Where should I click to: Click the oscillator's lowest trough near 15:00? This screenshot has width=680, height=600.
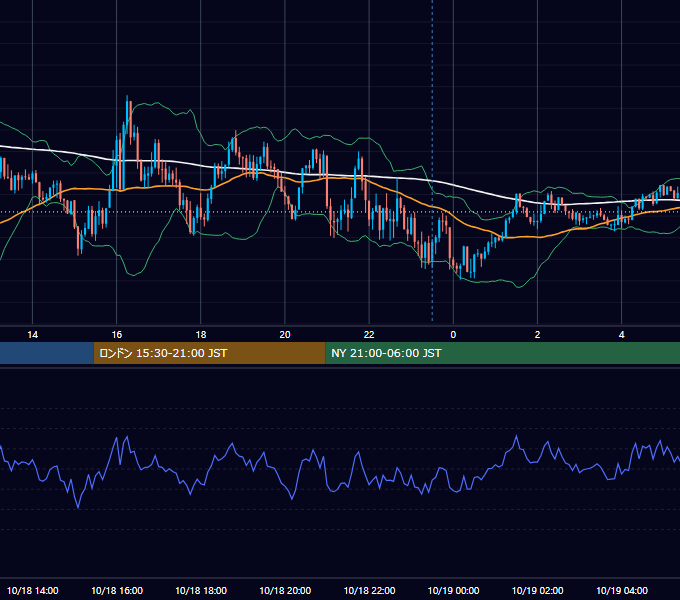click(x=78, y=506)
